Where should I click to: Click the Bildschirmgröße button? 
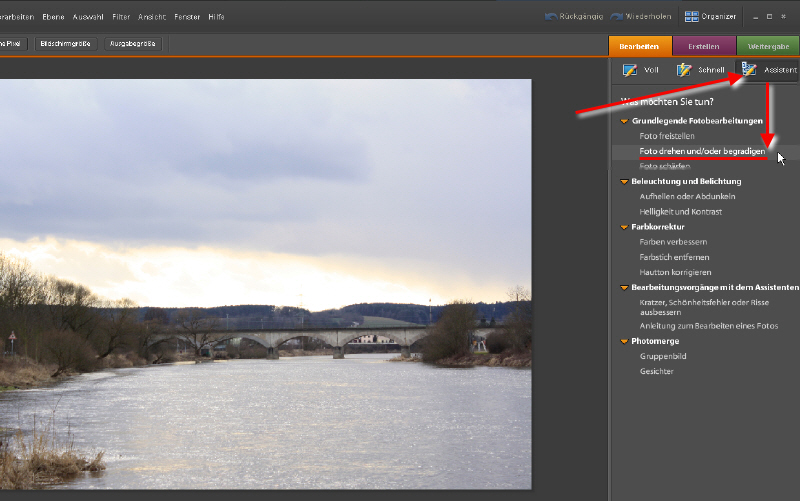pyautogui.click(x=65, y=44)
